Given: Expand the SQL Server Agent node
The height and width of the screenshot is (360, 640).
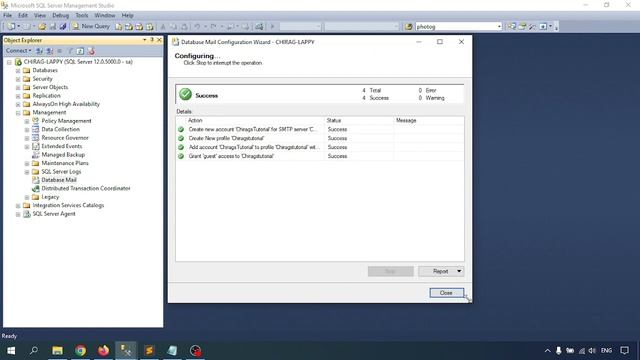Looking at the screenshot, I should click(18, 214).
